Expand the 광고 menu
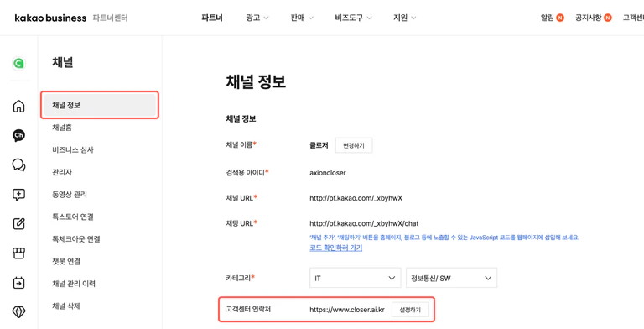 [x=257, y=18]
